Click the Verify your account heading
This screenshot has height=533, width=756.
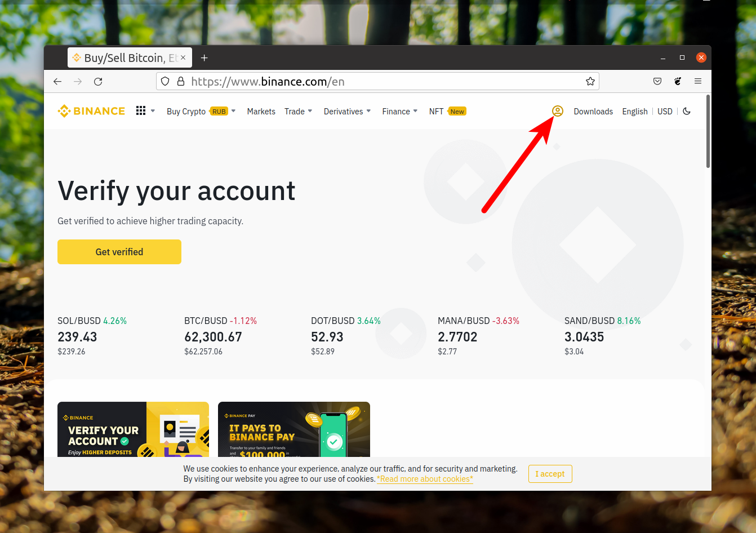[x=176, y=191]
